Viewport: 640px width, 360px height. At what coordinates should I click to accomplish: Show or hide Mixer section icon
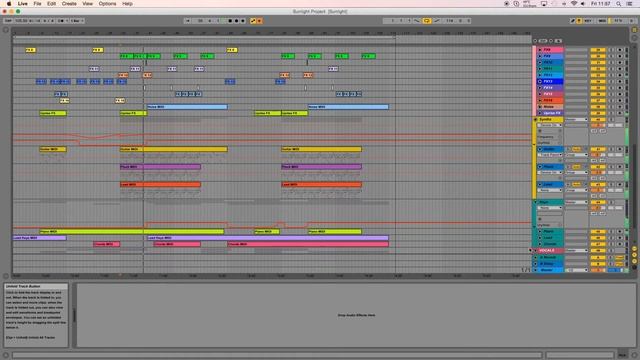[634, 261]
